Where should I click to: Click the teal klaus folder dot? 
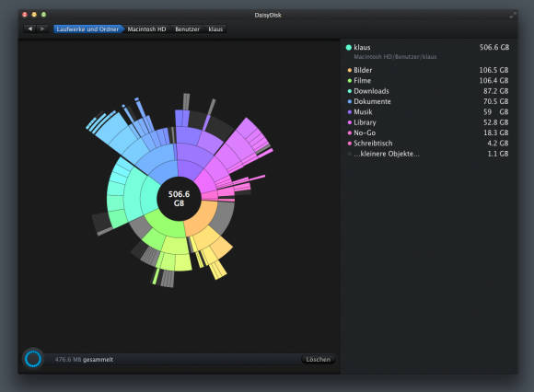point(348,47)
